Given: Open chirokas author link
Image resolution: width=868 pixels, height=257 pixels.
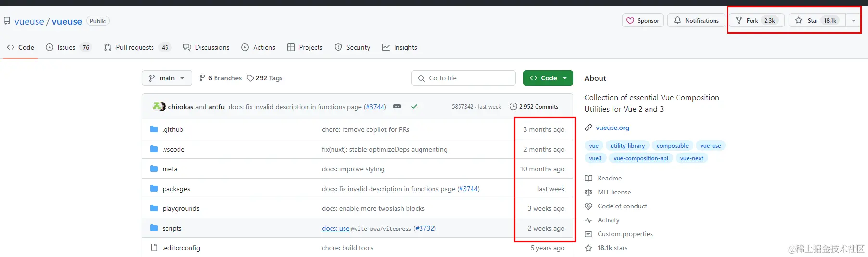Looking at the screenshot, I should pos(180,107).
